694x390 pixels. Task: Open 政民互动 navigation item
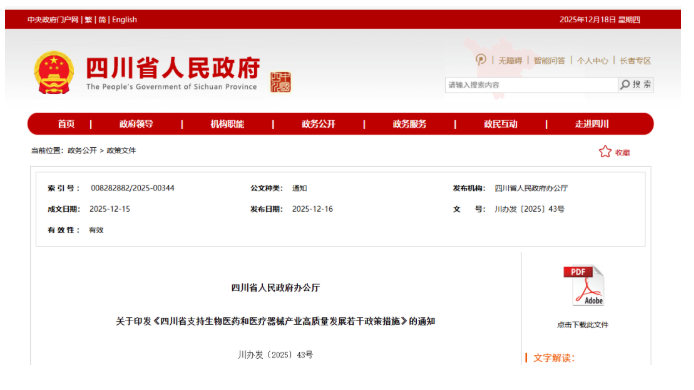[501, 124]
